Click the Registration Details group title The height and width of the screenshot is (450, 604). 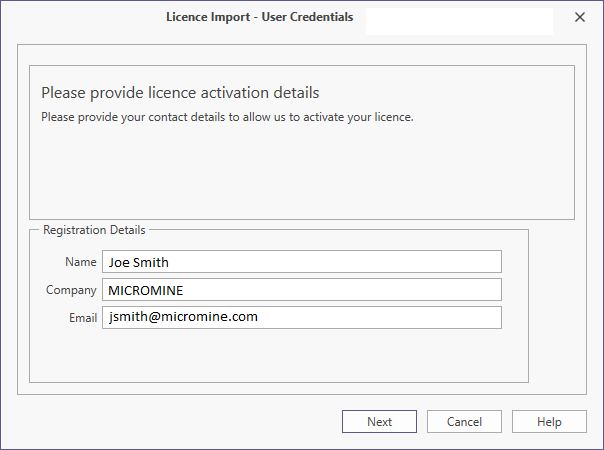coord(94,230)
